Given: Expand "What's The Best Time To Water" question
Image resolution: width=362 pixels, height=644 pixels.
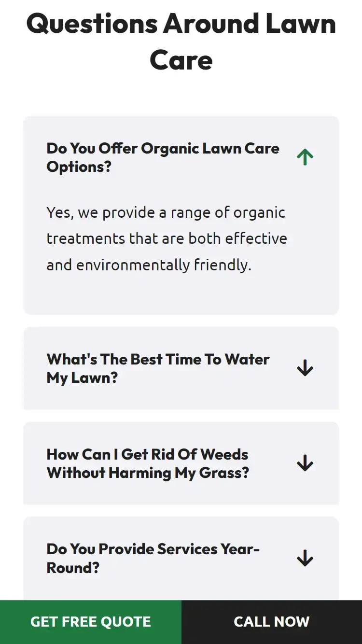Looking at the screenshot, I should tap(158, 359).
